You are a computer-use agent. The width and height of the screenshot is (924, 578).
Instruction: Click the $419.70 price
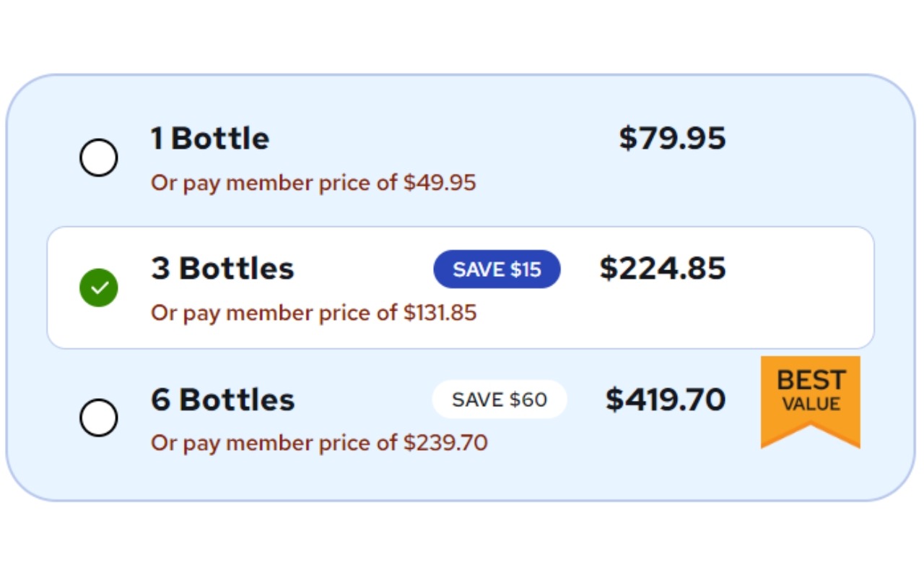pyautogui.click(x=665, y=400)
